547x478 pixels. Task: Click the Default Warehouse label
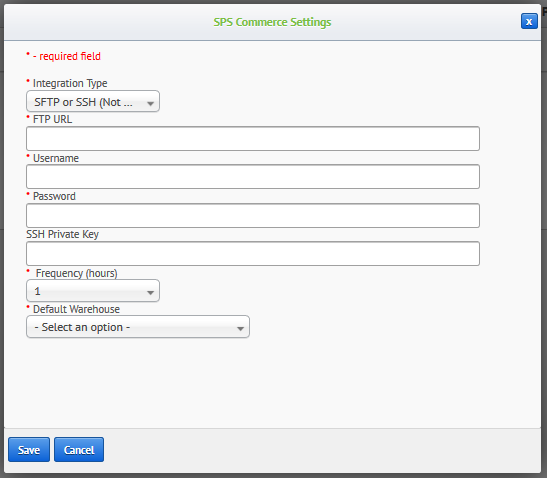click(76, 309)
